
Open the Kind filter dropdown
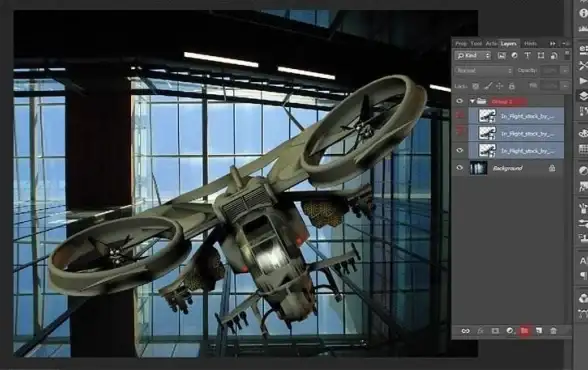point(473,55)
